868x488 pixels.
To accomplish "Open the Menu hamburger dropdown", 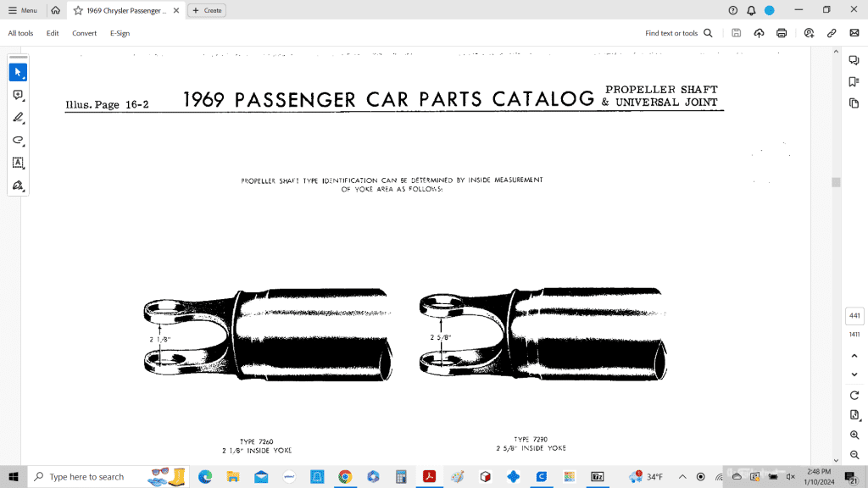I will 23,10.
